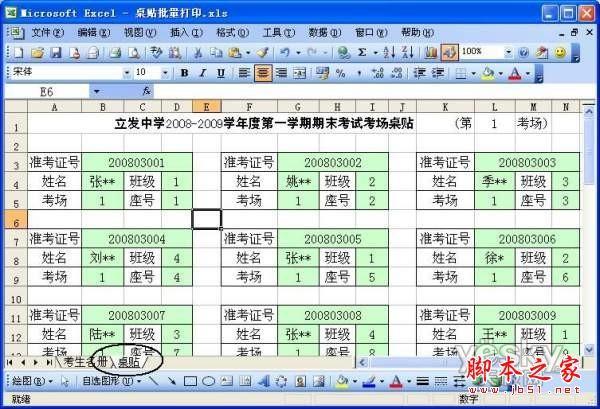Screen dimensions: 600x409
Task: Toggle underline formatting
Action: coord(221,73)
